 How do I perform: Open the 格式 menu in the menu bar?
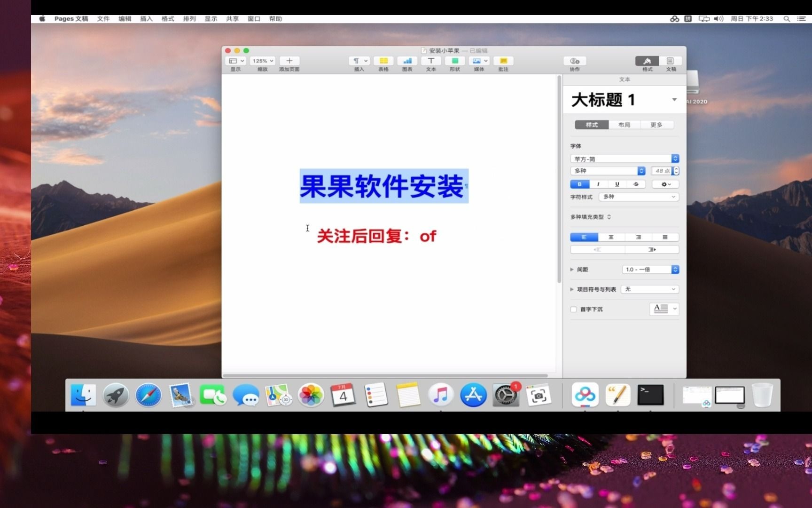pos(168,19)
